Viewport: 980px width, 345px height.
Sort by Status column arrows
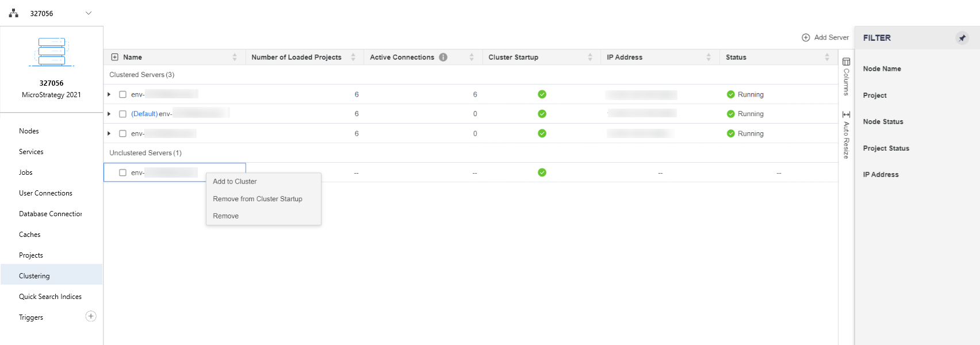[826, 57]
